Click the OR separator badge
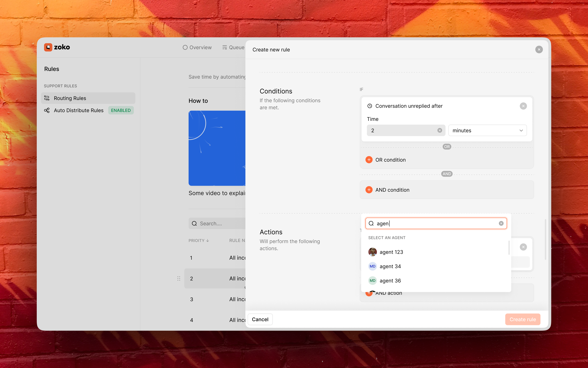This screenshot has width=588, height=368. point(447,147)
